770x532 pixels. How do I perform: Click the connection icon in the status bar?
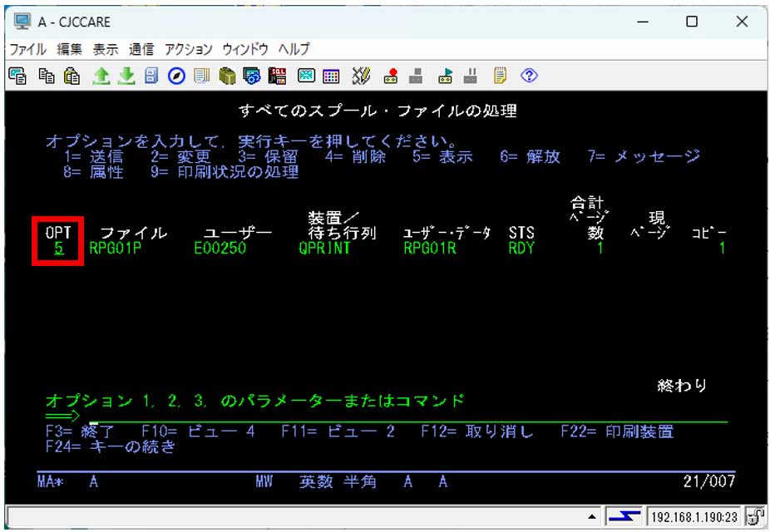624,516
